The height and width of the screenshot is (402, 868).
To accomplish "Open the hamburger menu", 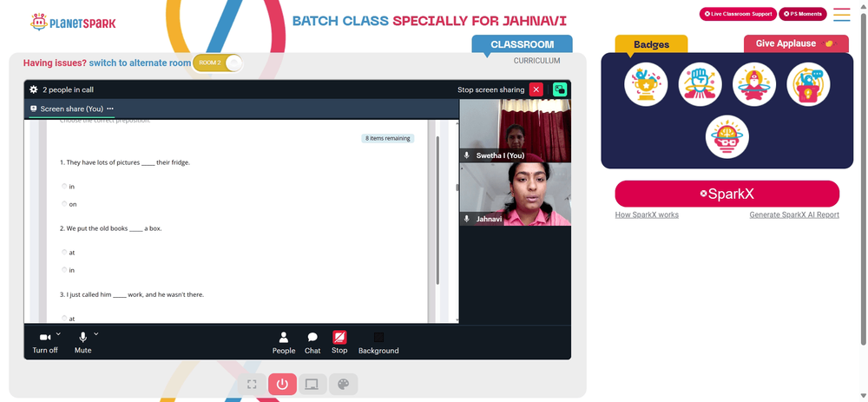I will pyautogui.click(x=841, y=15).
